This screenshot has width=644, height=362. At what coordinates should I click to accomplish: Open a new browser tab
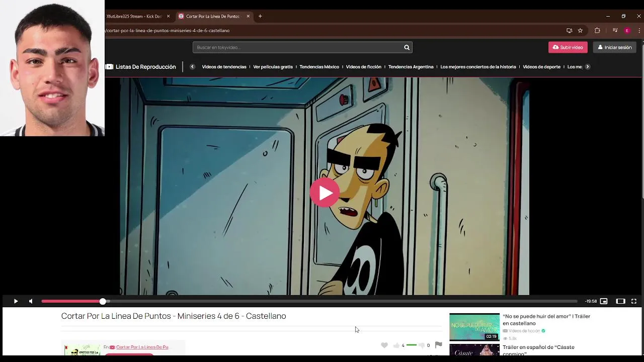point(260,16)
